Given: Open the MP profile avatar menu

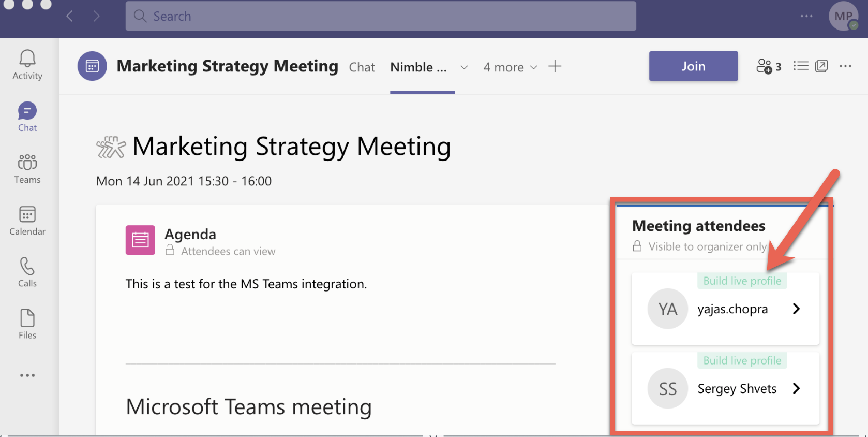Looking at the screenshot, I should point(843,16).
